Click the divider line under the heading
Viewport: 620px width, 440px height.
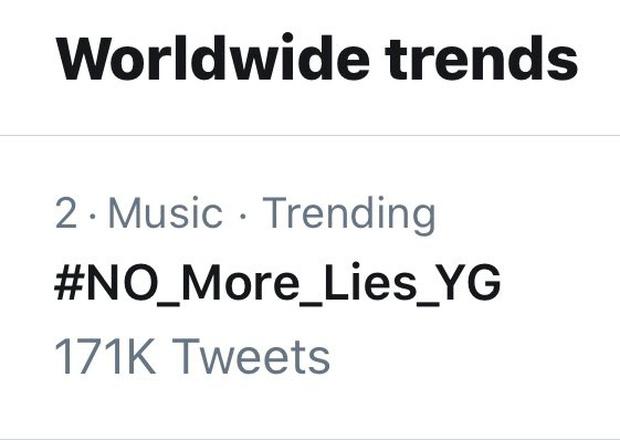coord(310,135)
